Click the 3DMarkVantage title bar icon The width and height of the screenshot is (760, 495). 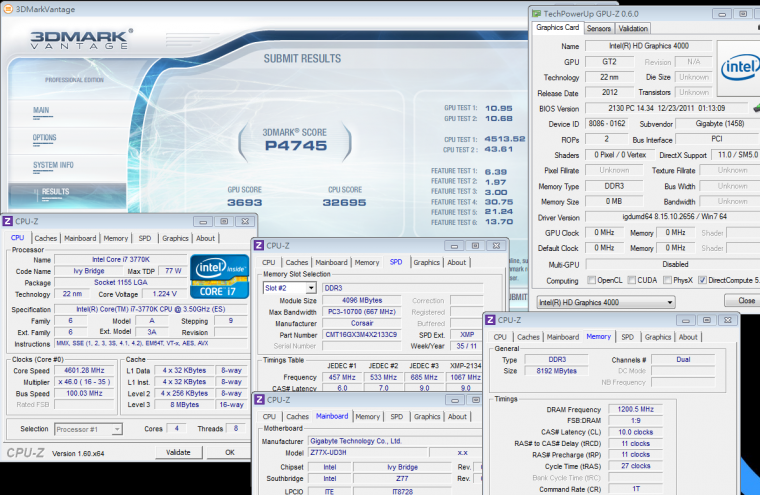click(x=9, y=7)
